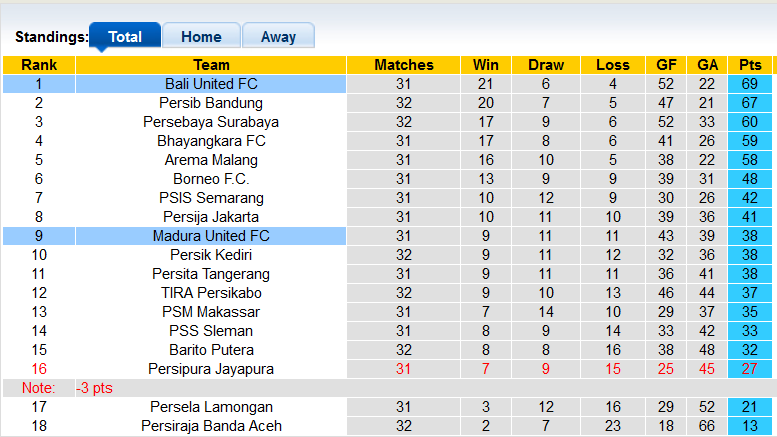This screenshot has width=777, height=437.
Task: Open the Arema Malang team link
Action: 211,160
